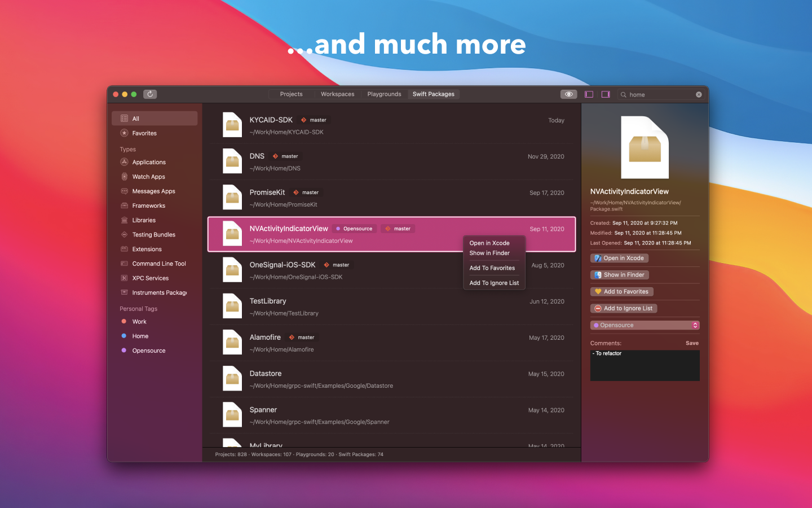Screen dimensions: 812x508
Task: Click the Frameworks toolbox icon
Action: (125, 205)
